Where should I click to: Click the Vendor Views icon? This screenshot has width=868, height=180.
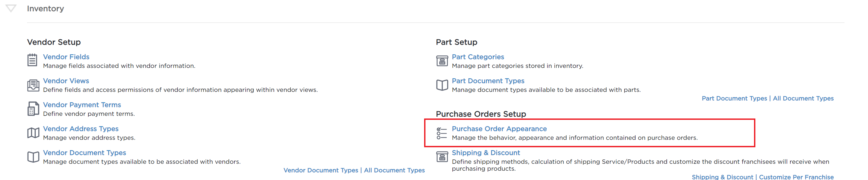click(33, 85)
